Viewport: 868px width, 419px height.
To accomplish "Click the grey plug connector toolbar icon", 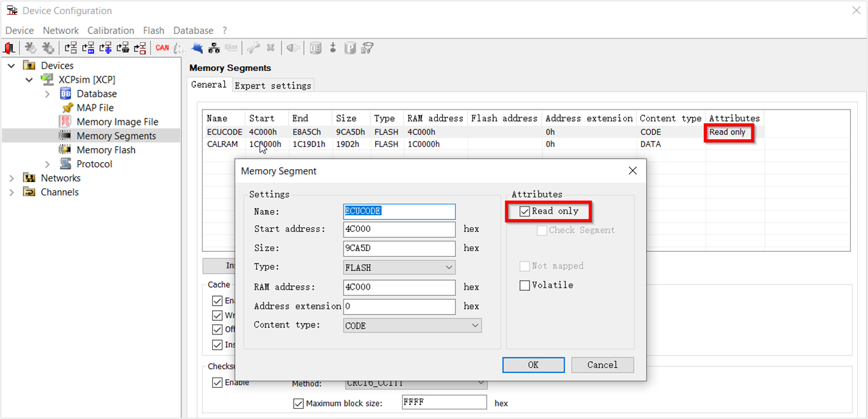I will click(293, 48).
